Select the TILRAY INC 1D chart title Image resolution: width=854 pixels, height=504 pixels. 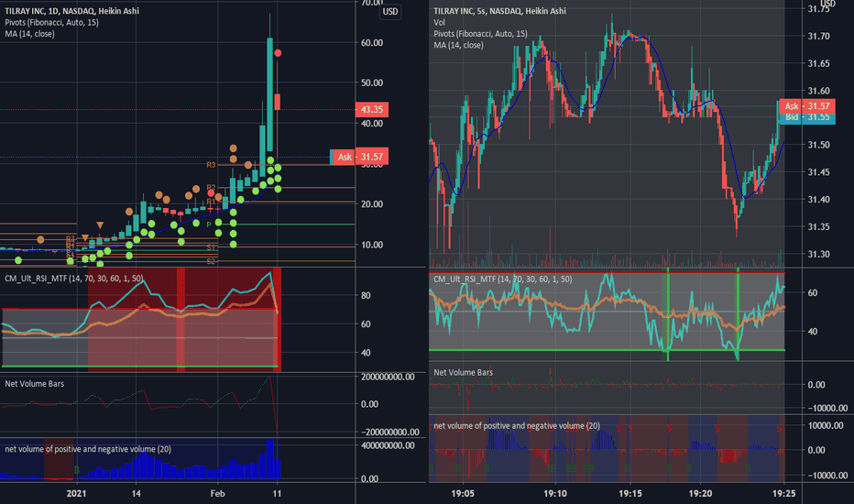[x=71, y=11]
